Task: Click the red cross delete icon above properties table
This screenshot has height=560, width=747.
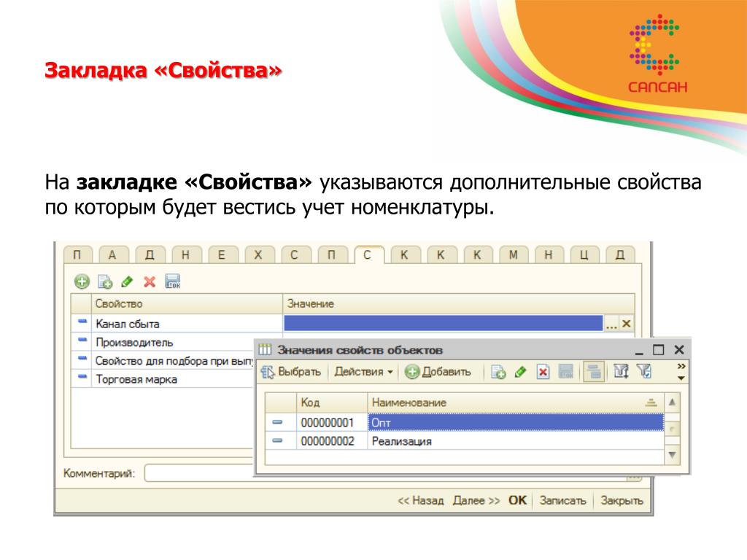Action: click(150, 281)
